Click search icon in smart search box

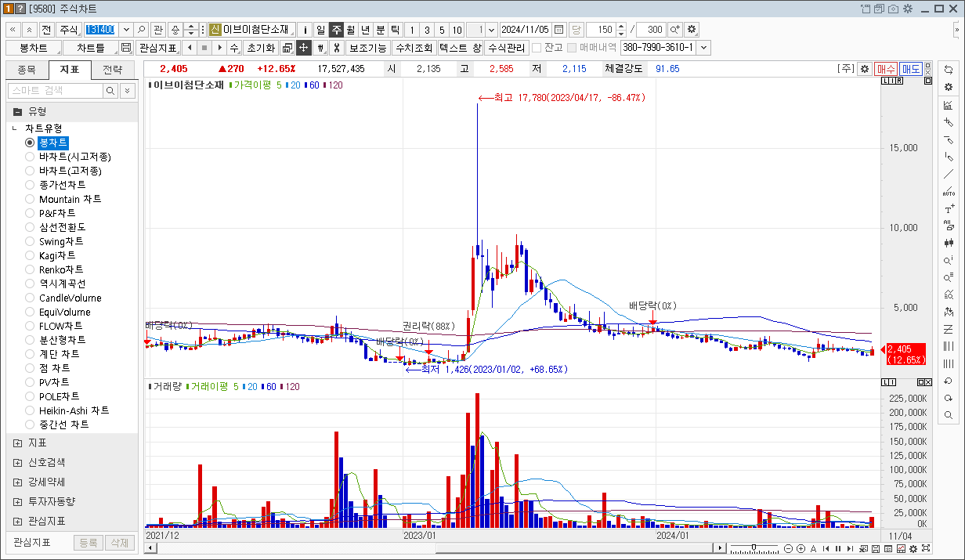pyautogui.click(x=111, y=91)
